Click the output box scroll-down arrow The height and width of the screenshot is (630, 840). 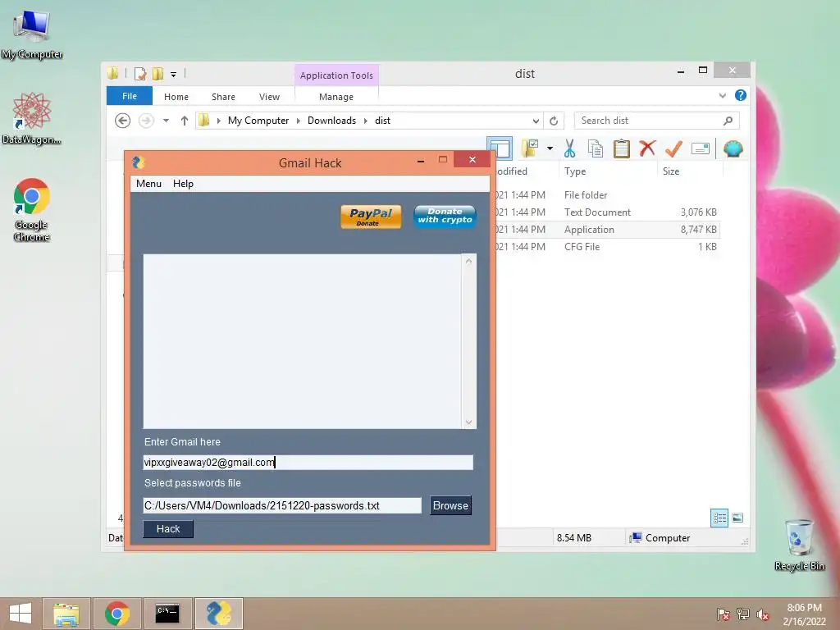tap(468, 422)
